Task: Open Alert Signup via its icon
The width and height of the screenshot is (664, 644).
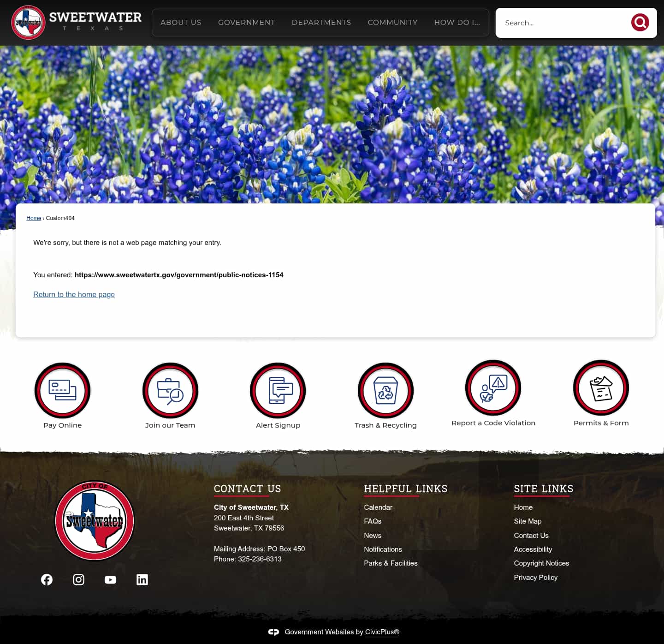Action: tap(278, 390)
